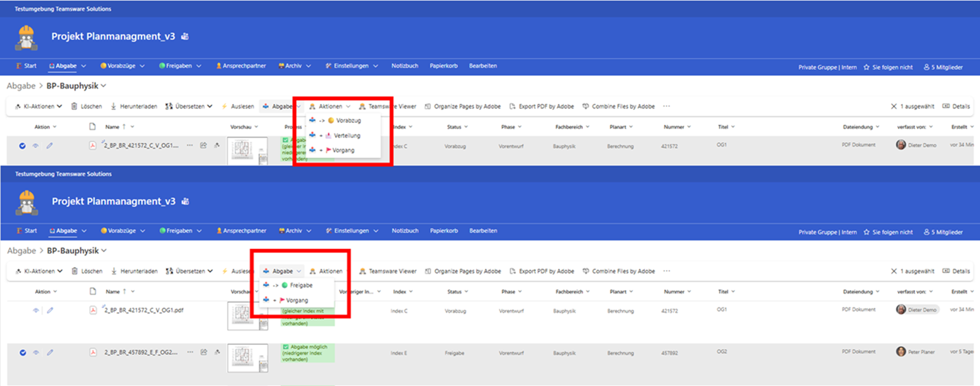
Task: Expand the BP-Bauphysik breadcrumb chevron in the upper view
Action: [x=103, y=86]
